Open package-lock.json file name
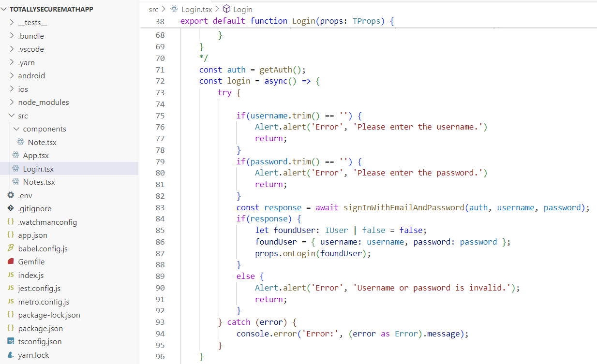Screen dimensions: 597x364 click(x=49, y=315)
